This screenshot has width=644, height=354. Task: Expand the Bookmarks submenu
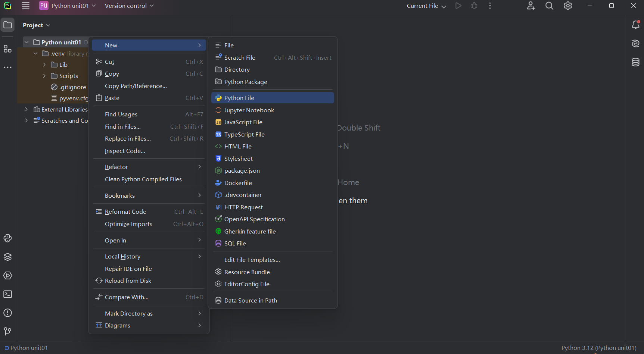tap(149, 195)
